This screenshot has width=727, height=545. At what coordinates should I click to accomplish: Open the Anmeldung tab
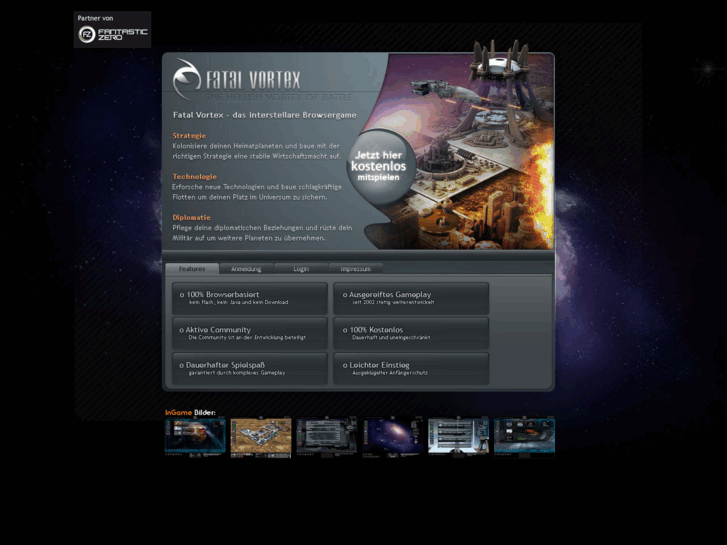point(246,269)
